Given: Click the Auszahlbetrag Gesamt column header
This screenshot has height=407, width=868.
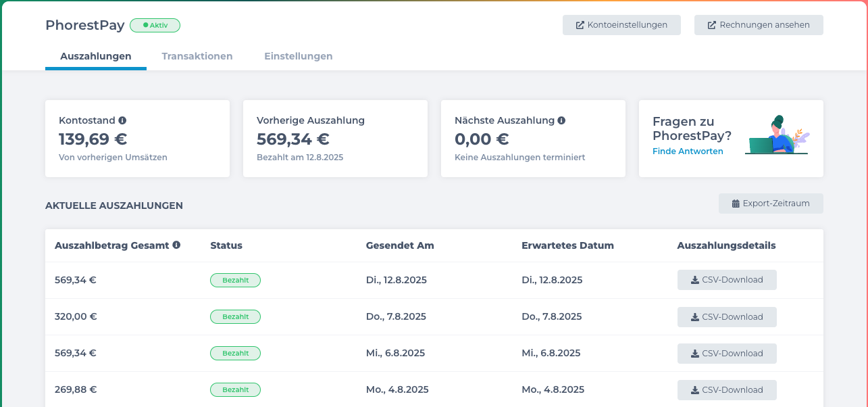Looking at the screenshot, I should click(111, 245).
